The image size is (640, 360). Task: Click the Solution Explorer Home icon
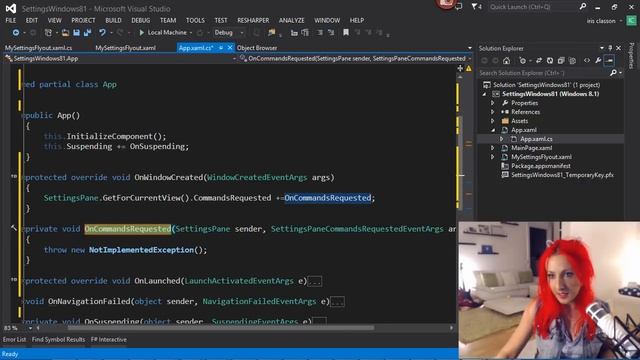(x=507, y=60)
